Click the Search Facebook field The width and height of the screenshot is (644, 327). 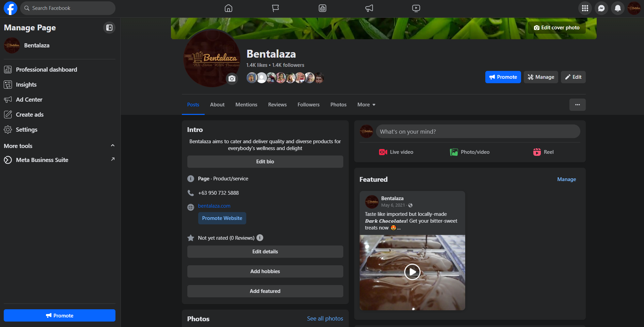coord(68,8)
